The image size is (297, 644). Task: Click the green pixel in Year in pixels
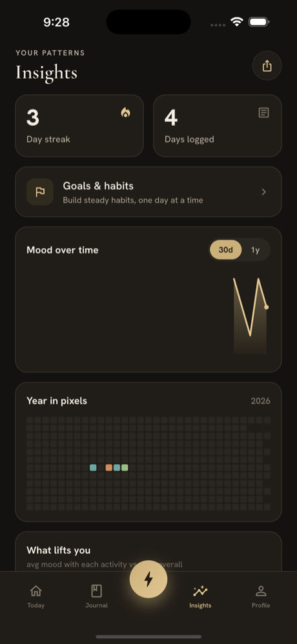[x=125, y=467]
